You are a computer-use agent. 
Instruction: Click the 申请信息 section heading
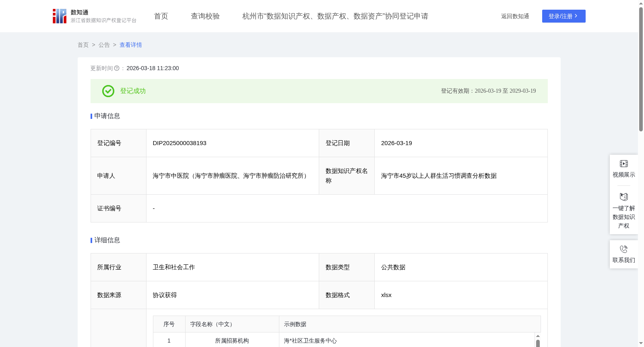click(x=107, y=116)
